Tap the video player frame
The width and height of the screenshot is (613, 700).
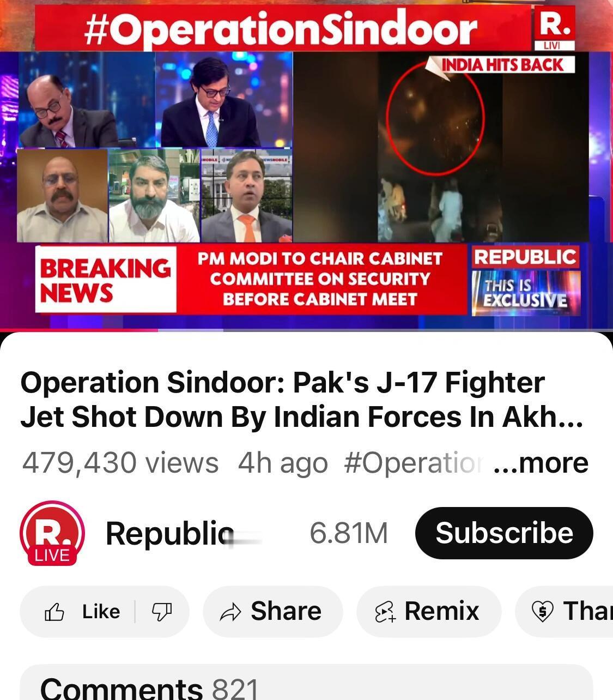(x=306, y=164)
